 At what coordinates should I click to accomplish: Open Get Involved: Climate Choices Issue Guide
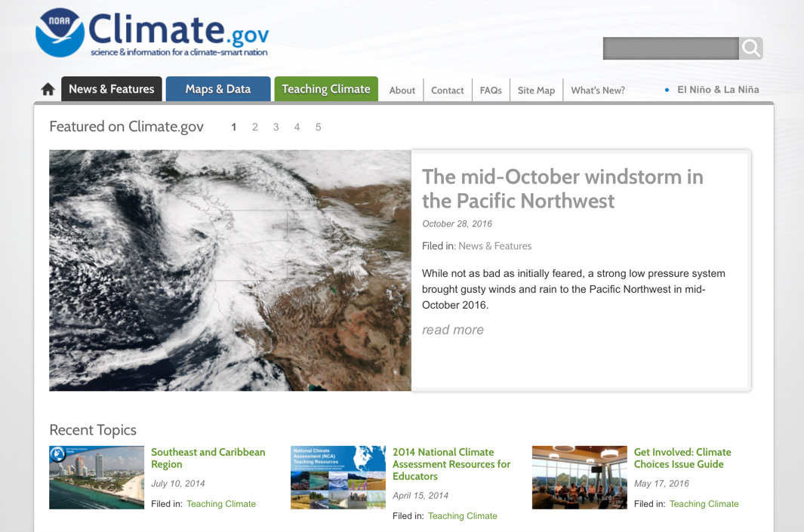coord(682,458)
